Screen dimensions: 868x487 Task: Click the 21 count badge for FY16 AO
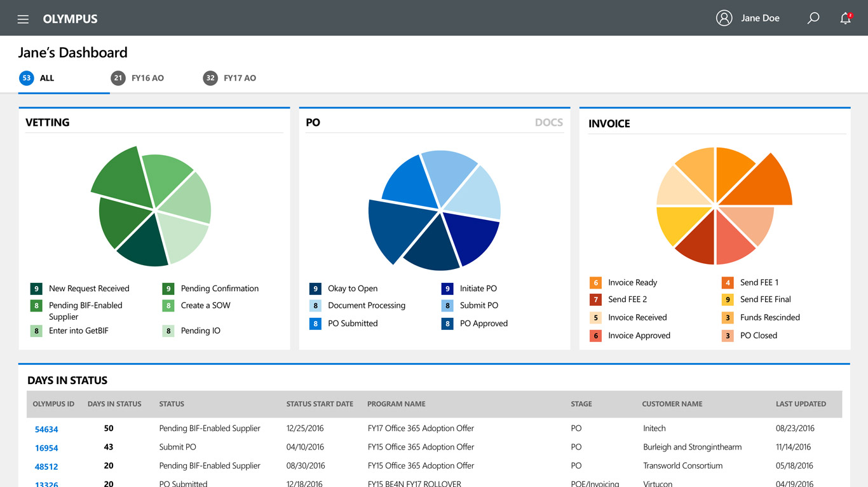tap(118, 78)
